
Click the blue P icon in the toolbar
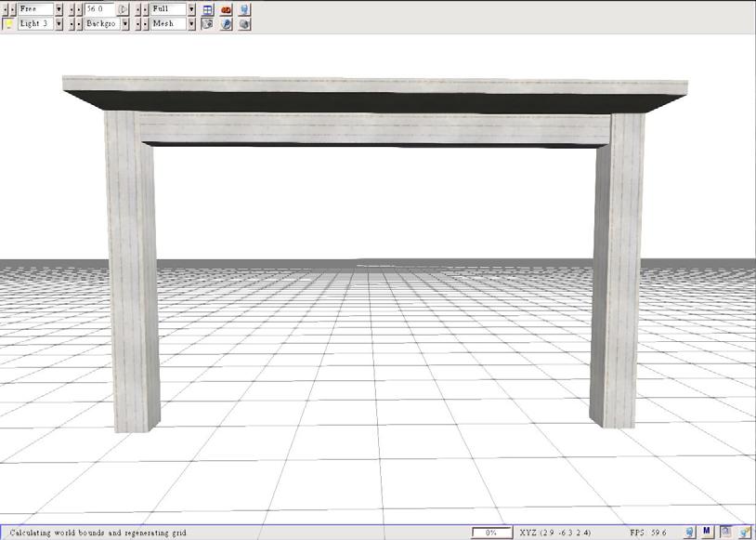226,23
